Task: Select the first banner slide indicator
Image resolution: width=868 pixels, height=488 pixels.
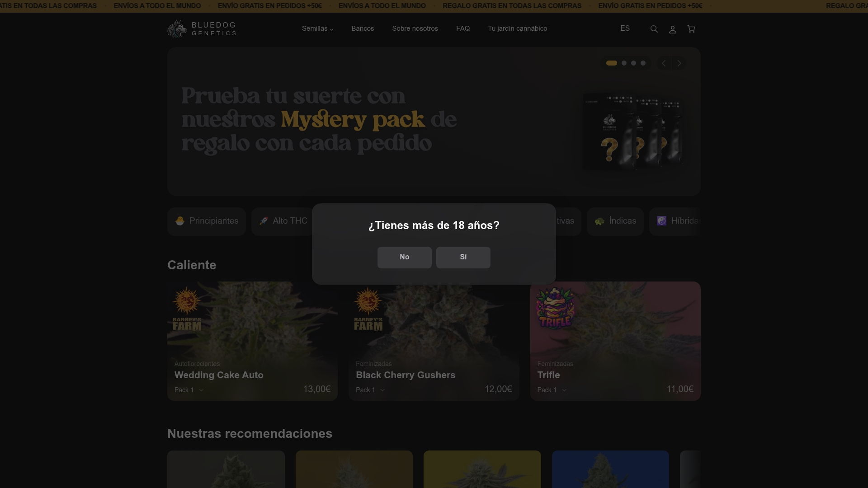Action: 612,63
